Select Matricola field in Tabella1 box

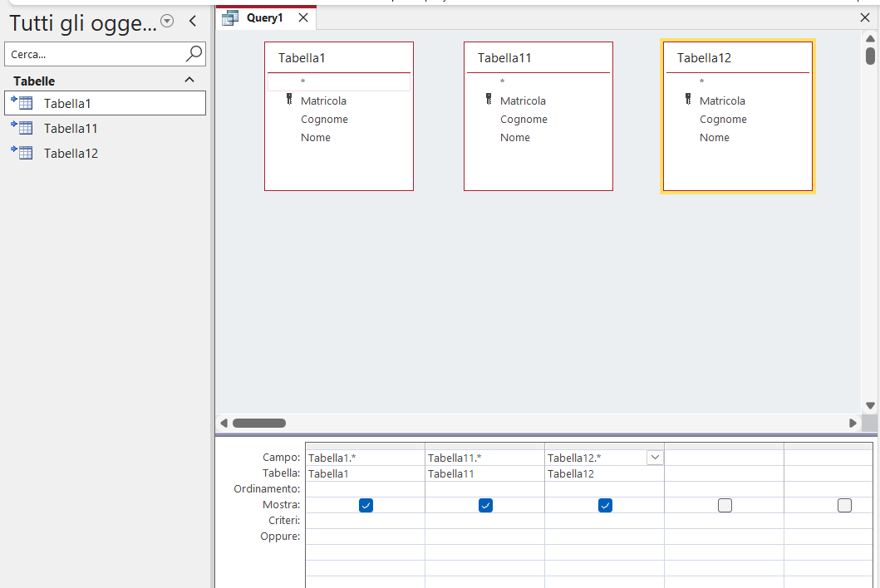pos(323,101)
